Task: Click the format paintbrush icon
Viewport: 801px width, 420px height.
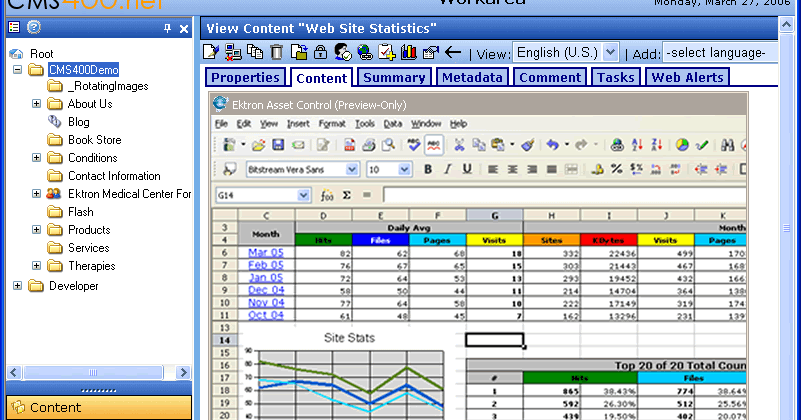Action: tap(528, 145)
